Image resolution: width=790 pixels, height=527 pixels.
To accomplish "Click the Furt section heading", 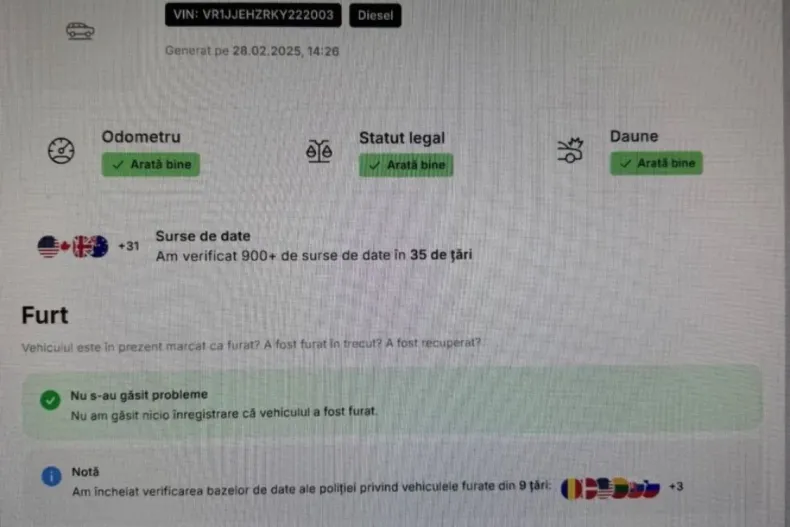I will click(x=45, y=315).
